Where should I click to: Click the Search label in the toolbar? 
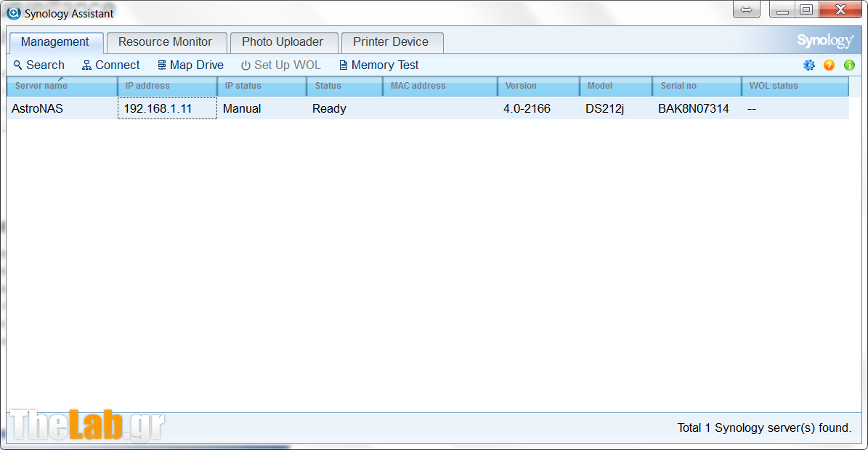tap(45, 65)
